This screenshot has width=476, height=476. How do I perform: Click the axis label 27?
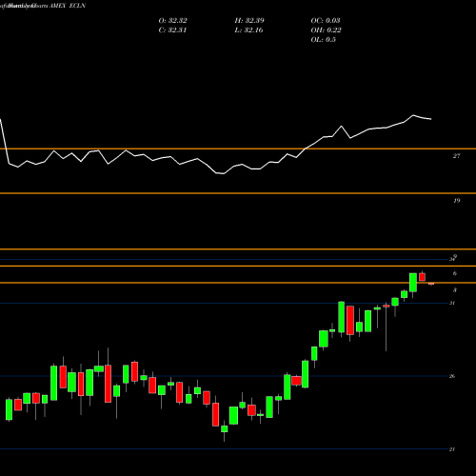[x=456, y=156]
